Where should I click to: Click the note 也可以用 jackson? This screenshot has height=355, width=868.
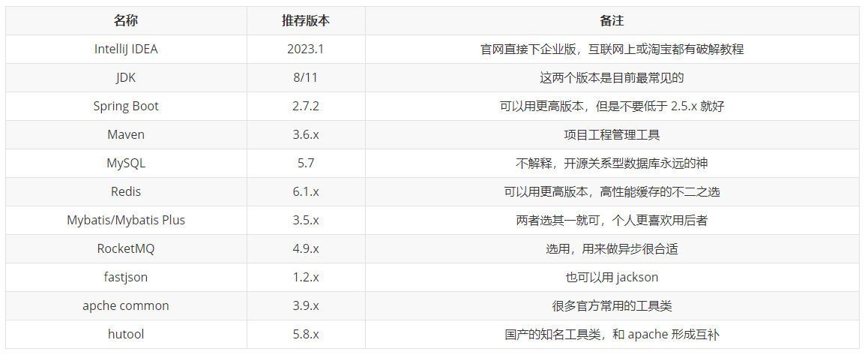coord(612,278)
